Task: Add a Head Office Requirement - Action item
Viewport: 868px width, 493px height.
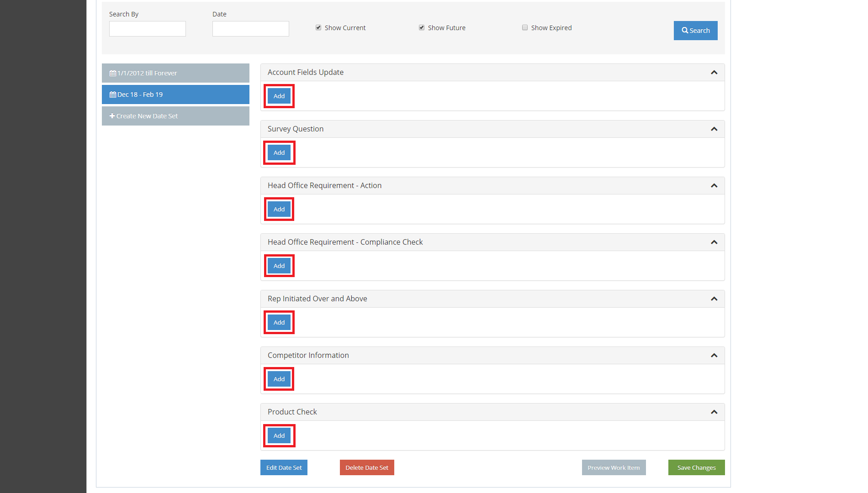Action: click(x=279, y=209)
